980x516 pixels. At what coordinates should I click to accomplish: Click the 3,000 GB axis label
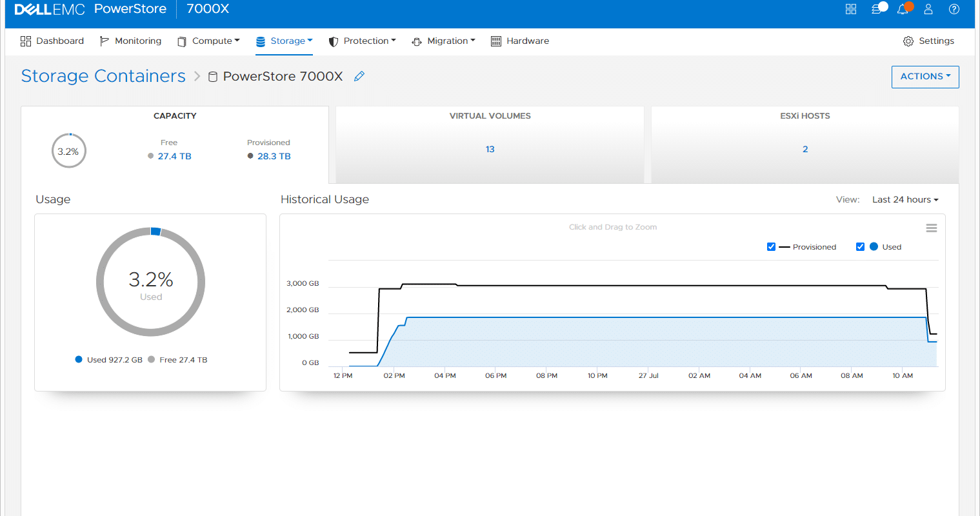[x=303, y=284]
